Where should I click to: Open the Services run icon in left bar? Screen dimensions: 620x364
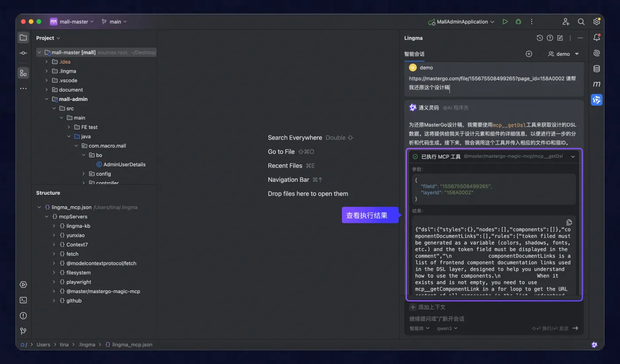click(23, 284)
